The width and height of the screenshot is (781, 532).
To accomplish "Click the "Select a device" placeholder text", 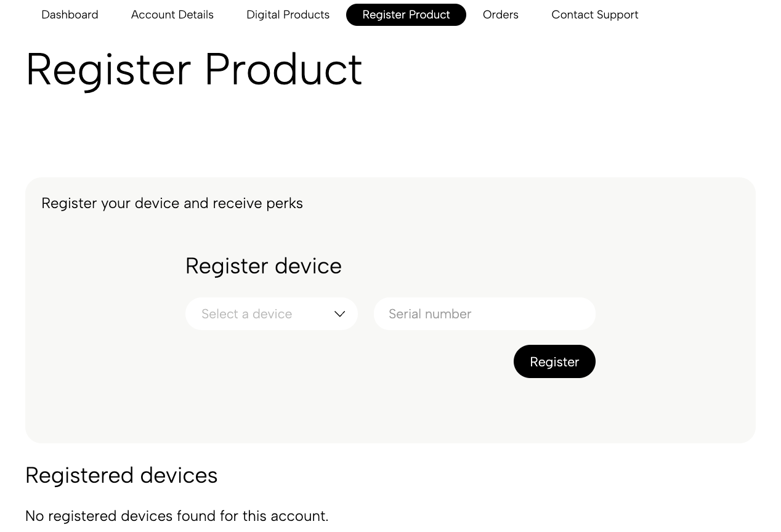I will click(x=246, y=314).
